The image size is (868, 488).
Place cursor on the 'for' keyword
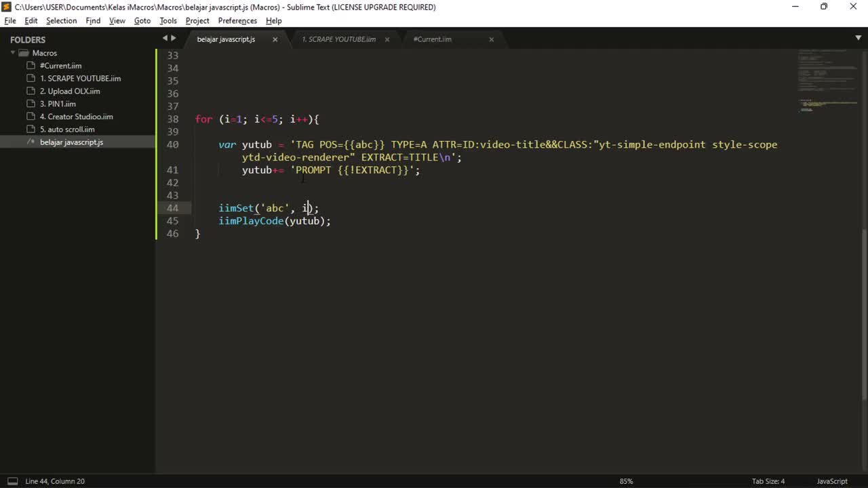coord(204,119)
